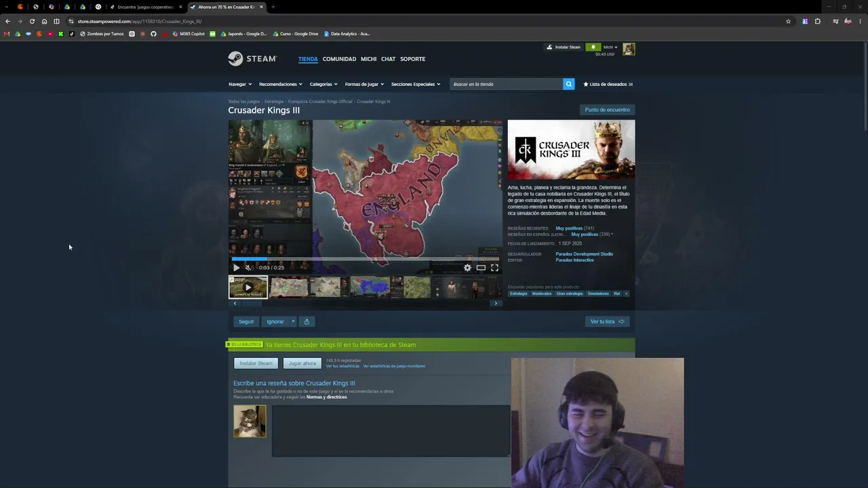Open the green notifications bell
Screen dimensions: 868x488
593,47
